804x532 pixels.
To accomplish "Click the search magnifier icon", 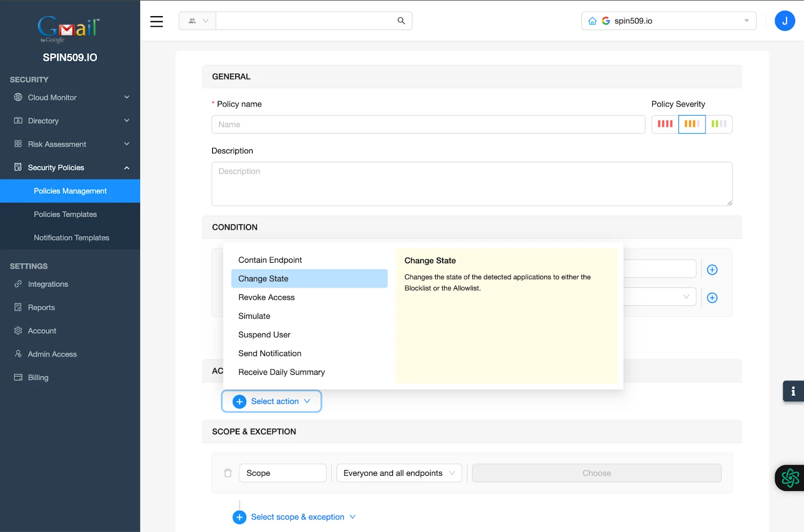I will (x=400, y=21).
